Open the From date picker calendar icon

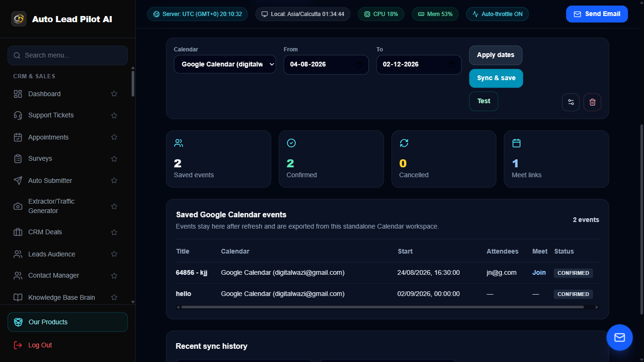[x=358, y=65]
